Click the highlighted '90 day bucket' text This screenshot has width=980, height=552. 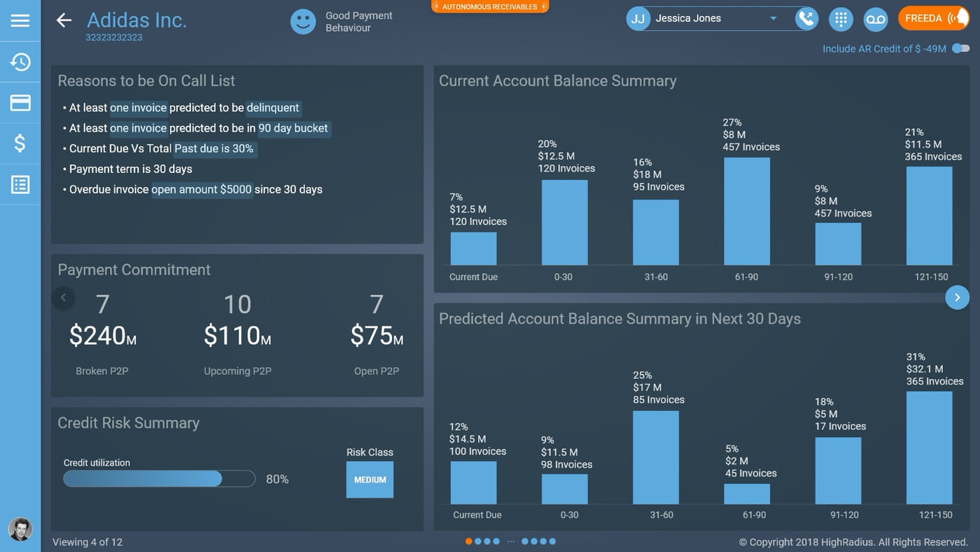click(293, 128)
